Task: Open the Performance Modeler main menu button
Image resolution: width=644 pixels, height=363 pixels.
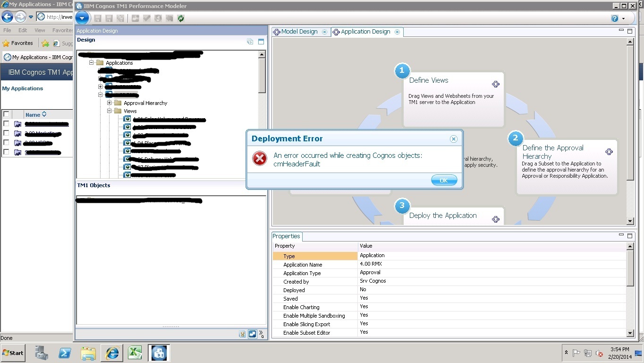Action: tap(82, 18)
